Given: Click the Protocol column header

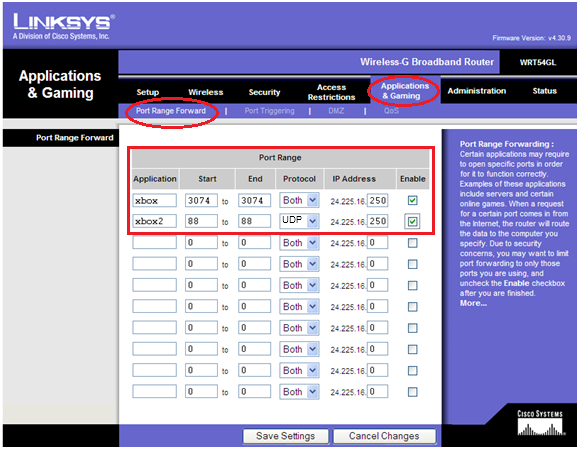Looking at the screenshot, I should 299,179.
